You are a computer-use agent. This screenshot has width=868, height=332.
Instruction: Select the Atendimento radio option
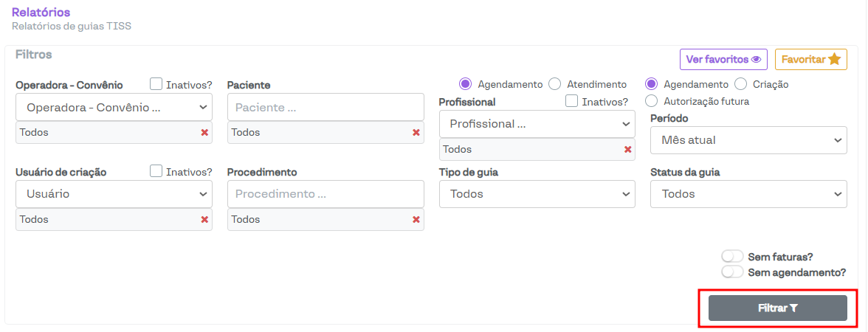[x=555, y=84]
